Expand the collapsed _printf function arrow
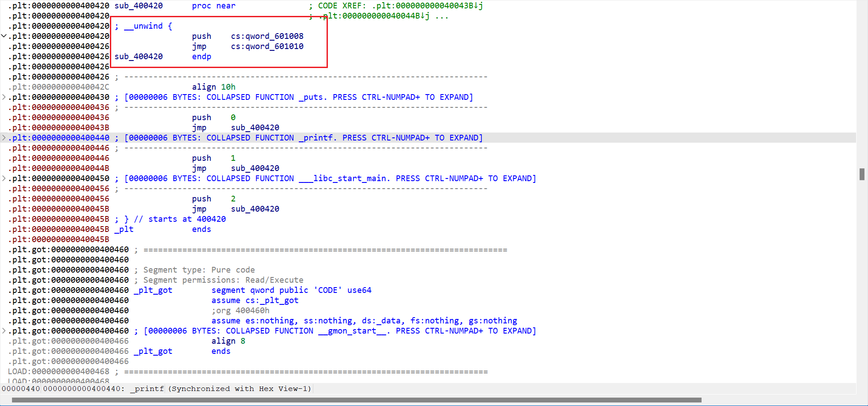The height and width of the screenshot is (406, 868). click(4, 138)
